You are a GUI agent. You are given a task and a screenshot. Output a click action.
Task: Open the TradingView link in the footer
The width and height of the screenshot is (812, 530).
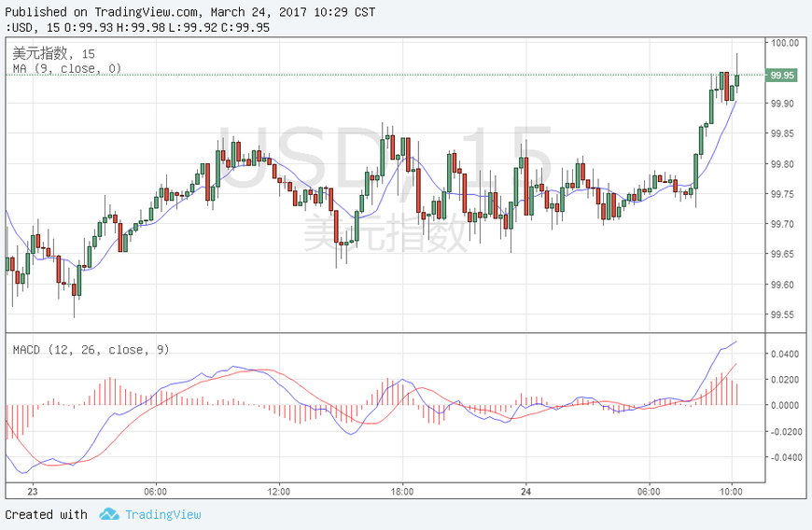(163, 514)
